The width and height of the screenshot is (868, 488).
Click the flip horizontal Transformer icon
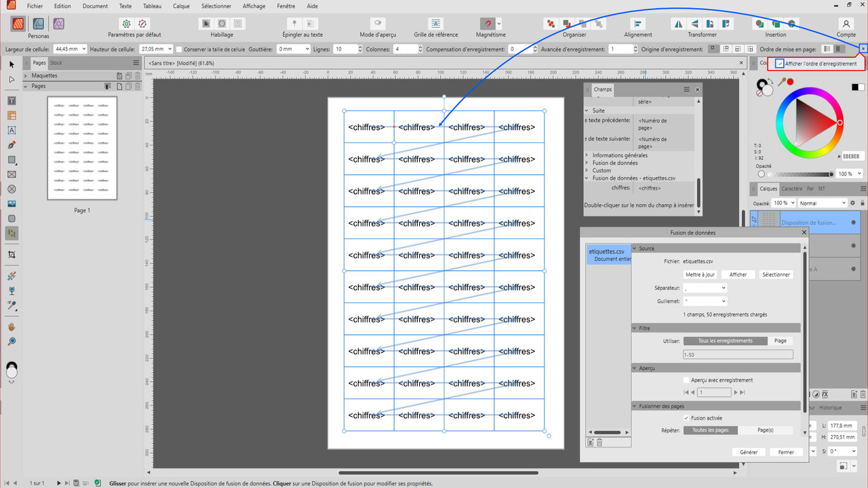678,24
